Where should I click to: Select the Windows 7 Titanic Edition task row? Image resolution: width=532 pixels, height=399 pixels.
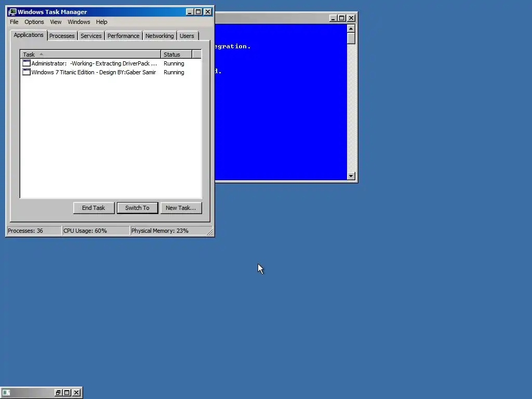(x=111, y=72)
